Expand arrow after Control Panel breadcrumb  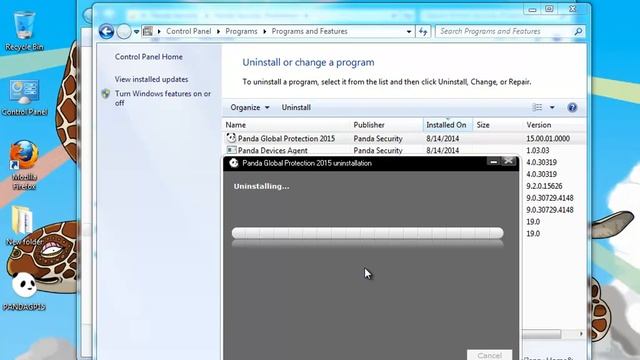click(218, 31)
